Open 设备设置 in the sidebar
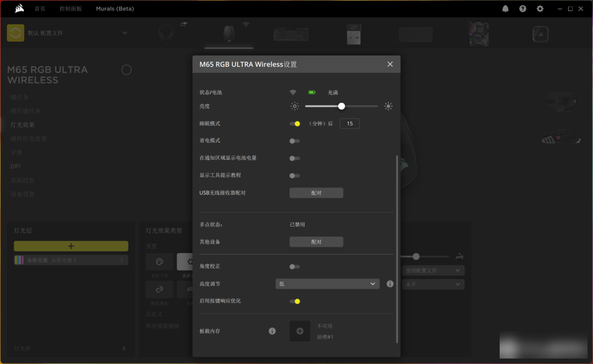This screenshot has height=364, width=593. point(23,194)
